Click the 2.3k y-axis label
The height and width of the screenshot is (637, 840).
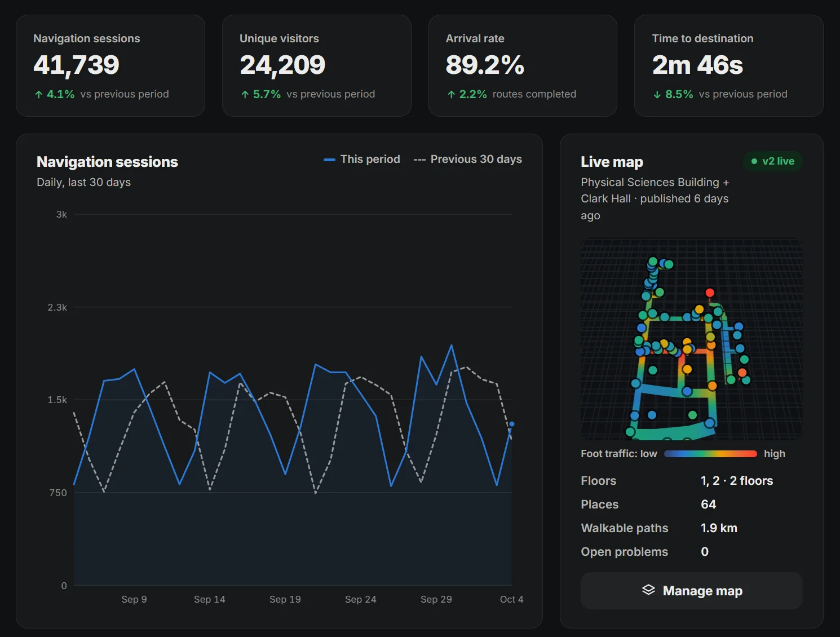(57, 307)
